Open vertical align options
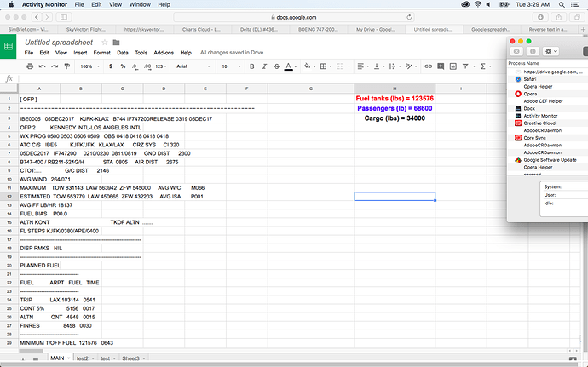This screenshot has width=588, height=367. (377, 66)
